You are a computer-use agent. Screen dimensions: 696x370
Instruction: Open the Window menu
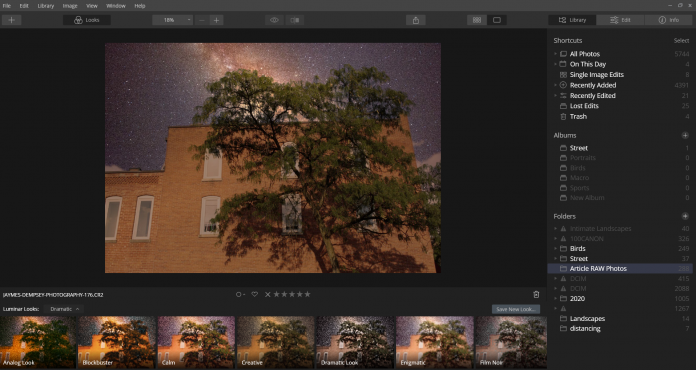click(x=116, y=6)
